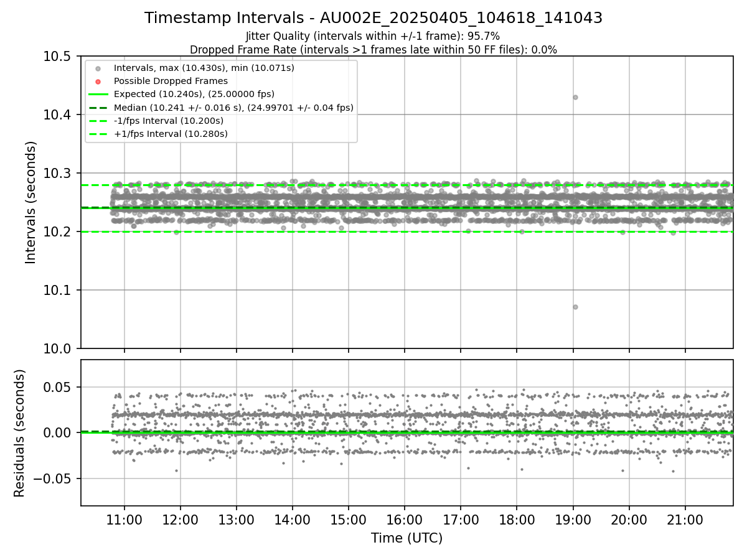Click the 16:00 time tick label
This screenshot has height=560, width=747.
click(404, 520)
